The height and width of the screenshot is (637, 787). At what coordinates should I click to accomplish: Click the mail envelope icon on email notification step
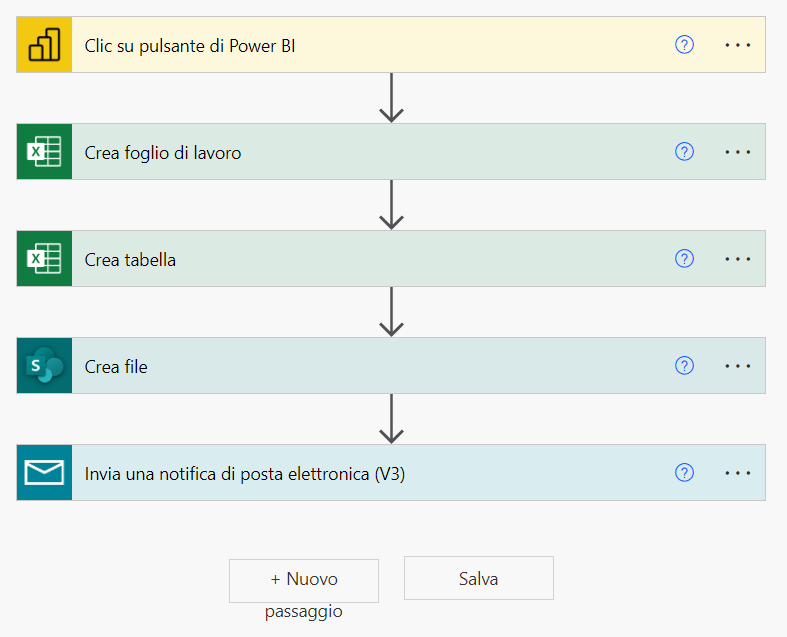[x=44, y=472]
